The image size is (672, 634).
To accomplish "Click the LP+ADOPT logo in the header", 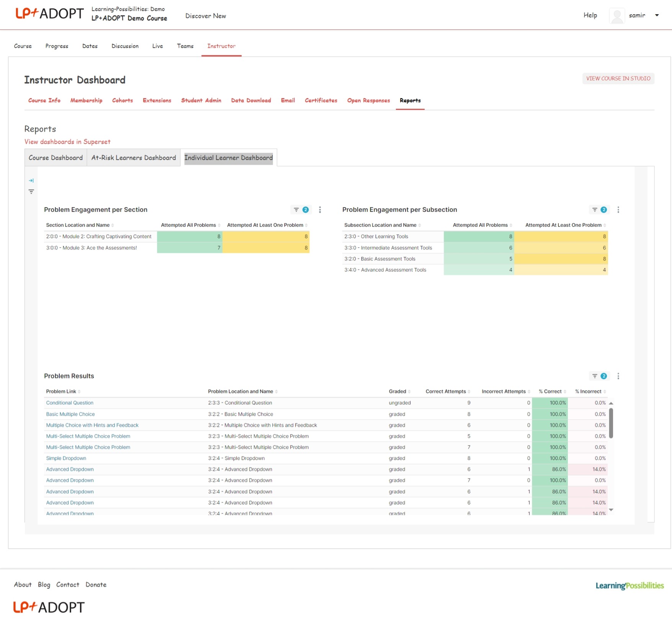I will point(49,14).
